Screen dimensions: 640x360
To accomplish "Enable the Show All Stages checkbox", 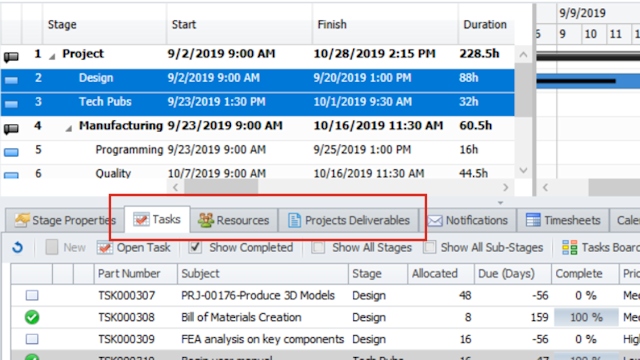I will (x=318, y=247).
